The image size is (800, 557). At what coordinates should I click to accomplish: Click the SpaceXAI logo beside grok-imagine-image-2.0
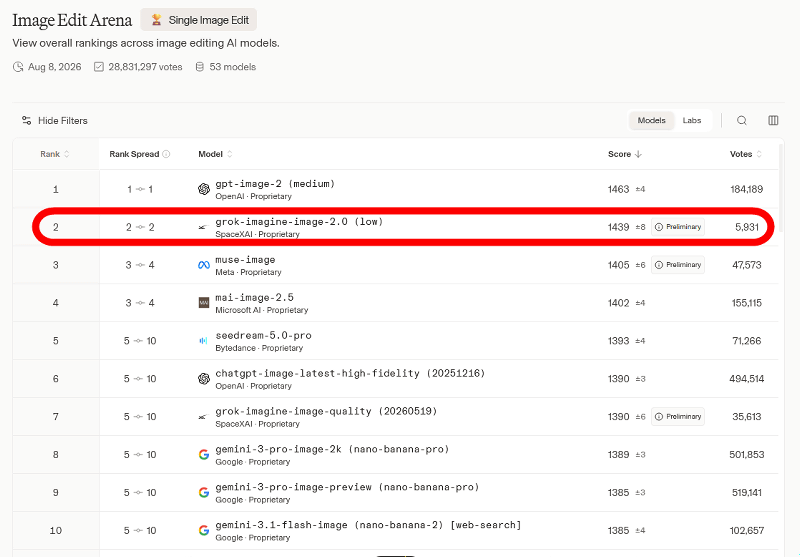coord(203,227)
